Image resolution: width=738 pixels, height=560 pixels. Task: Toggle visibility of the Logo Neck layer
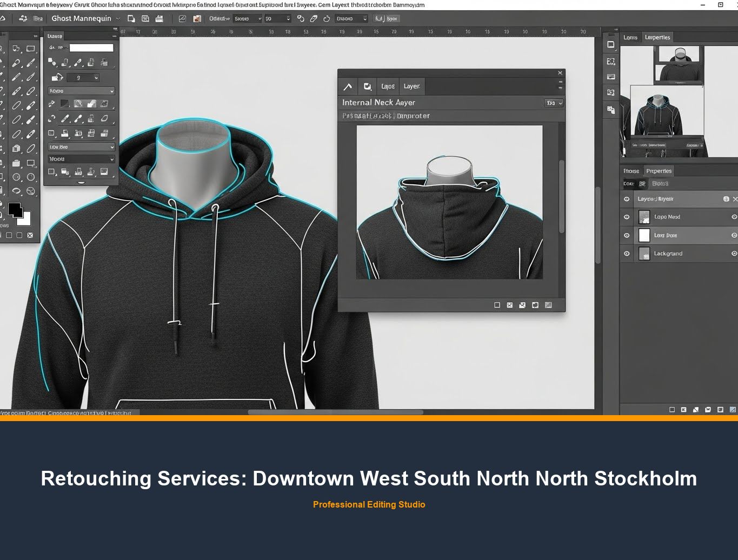click(627, 217)
